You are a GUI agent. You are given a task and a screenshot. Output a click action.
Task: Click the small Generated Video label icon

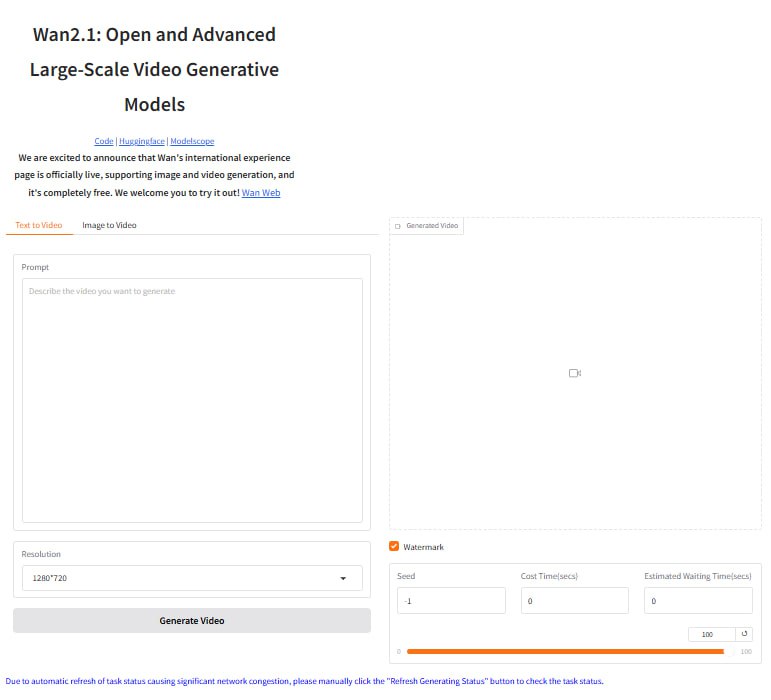coord(398,226)
